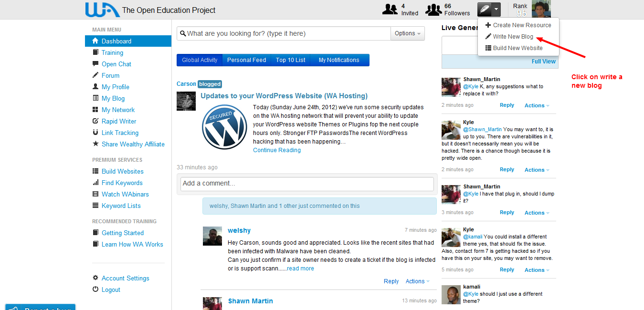
Task: Click the Watch WAbinars film icon
Action: pyautogui.click(x=95, y=194)
